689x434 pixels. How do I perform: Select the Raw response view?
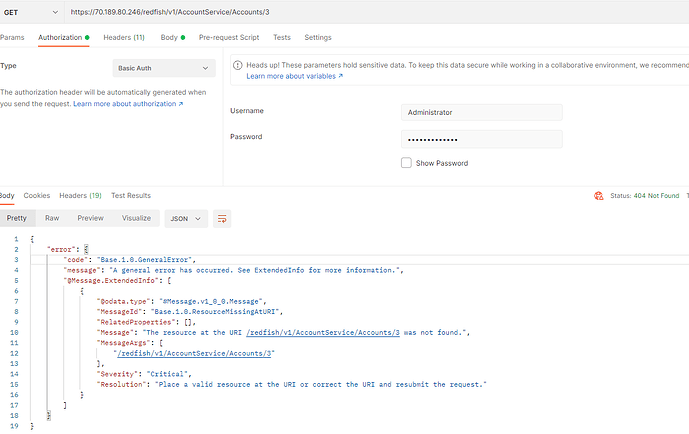coord(52,218)
